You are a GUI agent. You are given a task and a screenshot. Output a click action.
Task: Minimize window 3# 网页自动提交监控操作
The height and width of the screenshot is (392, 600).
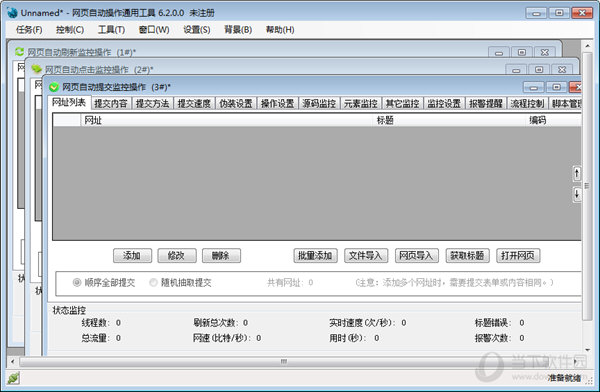[x=533, y=87]
